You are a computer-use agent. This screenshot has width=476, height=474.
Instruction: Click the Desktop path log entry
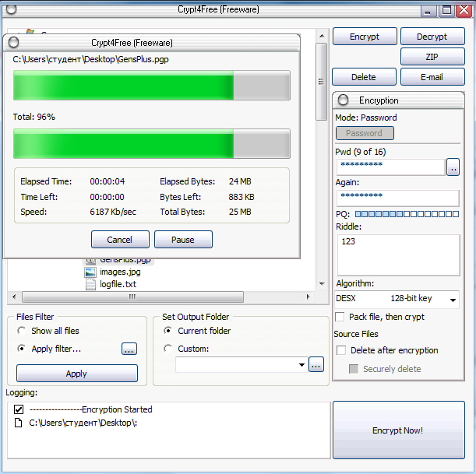click(x=83, y=423)
